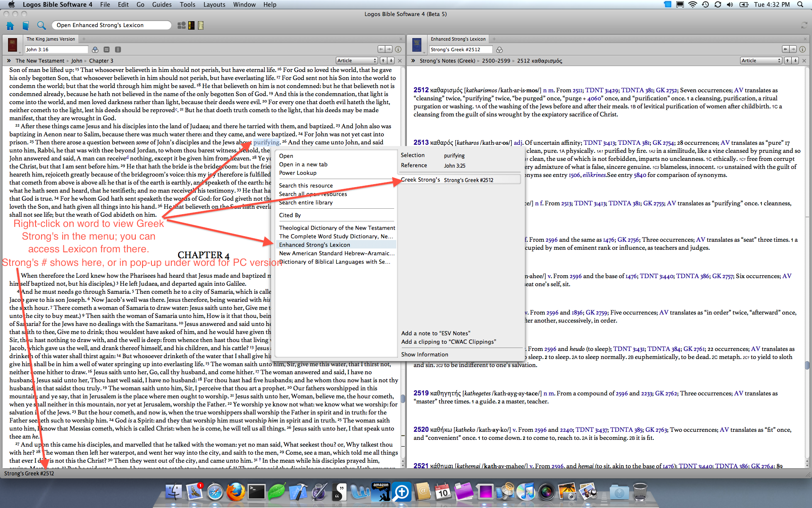Click The New Testament breadcrumb
Image resolution: width=812 pixels, height=508 pixels.
pyautogui.click(x=40, y=61)
